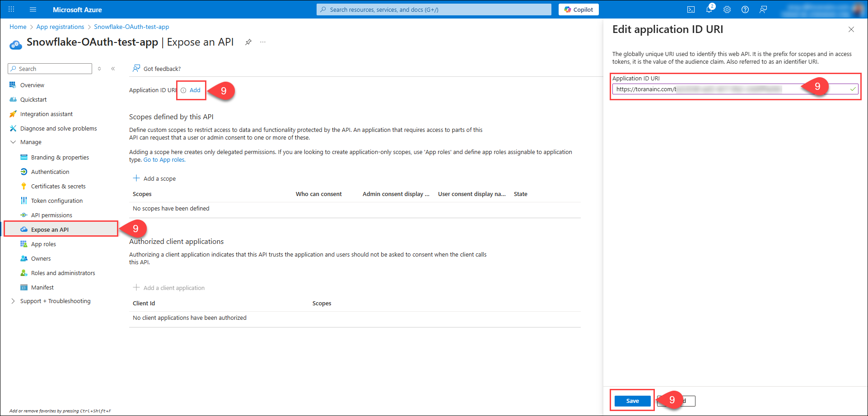The image size is (868, 416).
Task: Pin the Expose an API page
Action: tap(248, 42)
